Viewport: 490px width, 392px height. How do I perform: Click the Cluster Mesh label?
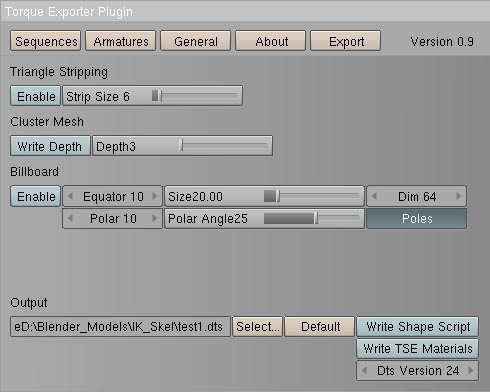coord(47,122)
